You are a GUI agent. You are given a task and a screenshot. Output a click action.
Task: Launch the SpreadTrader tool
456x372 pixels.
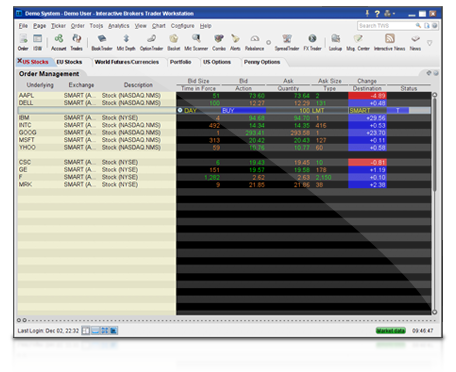coord(287,42)
